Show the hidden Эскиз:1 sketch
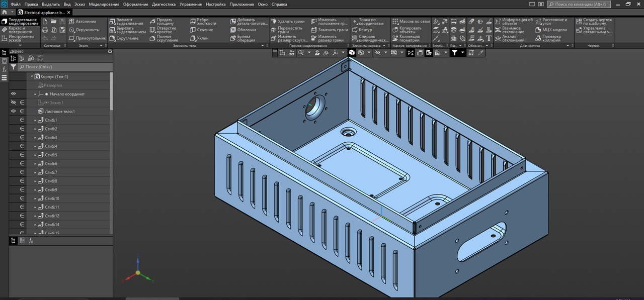 (14, 103)
